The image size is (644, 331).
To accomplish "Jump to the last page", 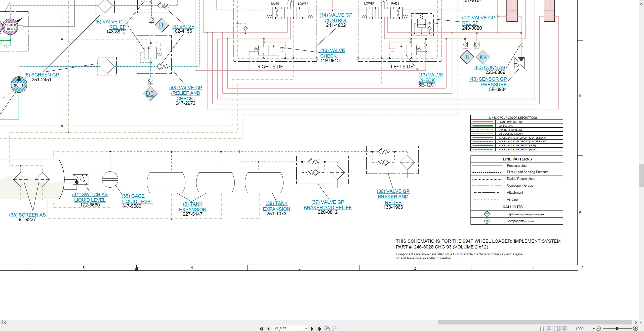I will 319,328.
